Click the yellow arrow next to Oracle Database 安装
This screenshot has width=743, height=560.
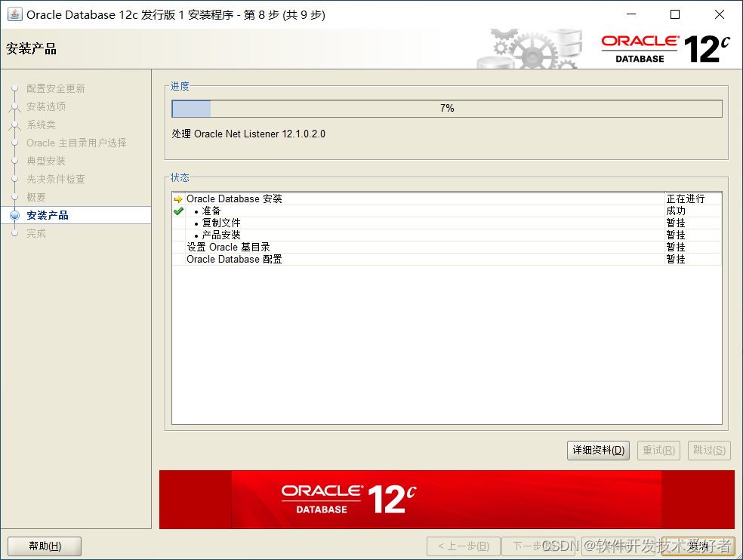pos(178,198)
